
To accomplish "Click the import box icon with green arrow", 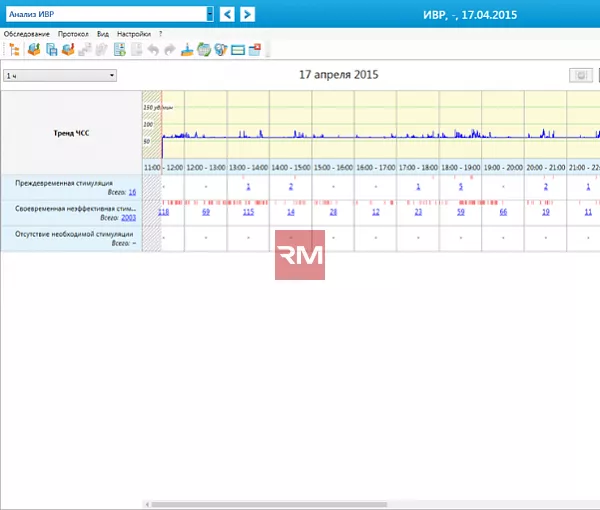I will tap(34, 50).
